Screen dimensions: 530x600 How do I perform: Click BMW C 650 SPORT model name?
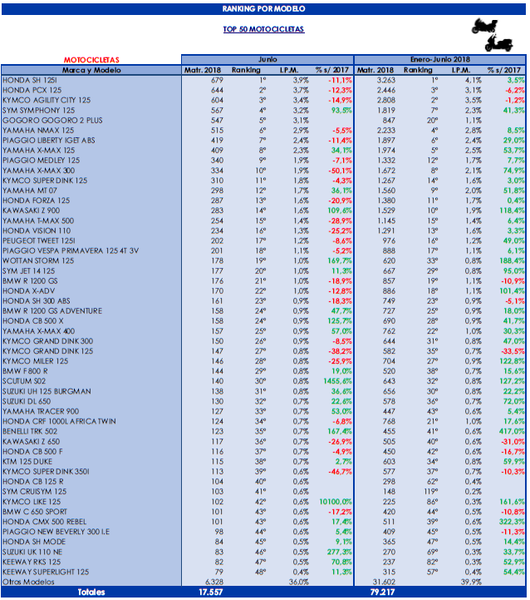coord(35,512)
